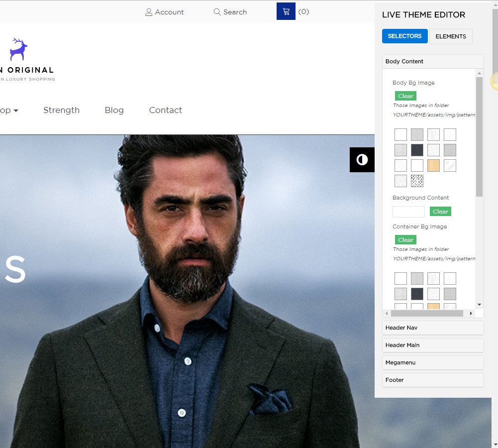The height and width of the screenshot is (448, 498).
Task: Select the orange wood pattern under Body Bg Image
Action: tap(433, 165)
